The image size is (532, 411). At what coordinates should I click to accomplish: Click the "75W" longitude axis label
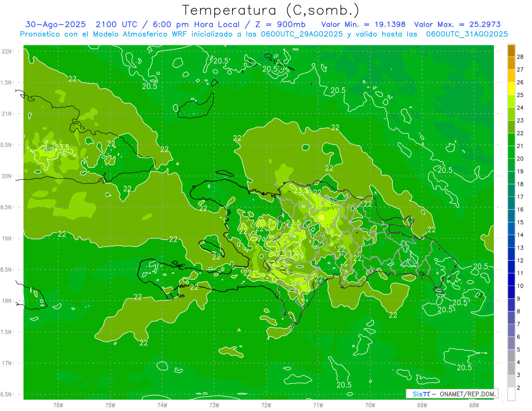pos(110,404)
